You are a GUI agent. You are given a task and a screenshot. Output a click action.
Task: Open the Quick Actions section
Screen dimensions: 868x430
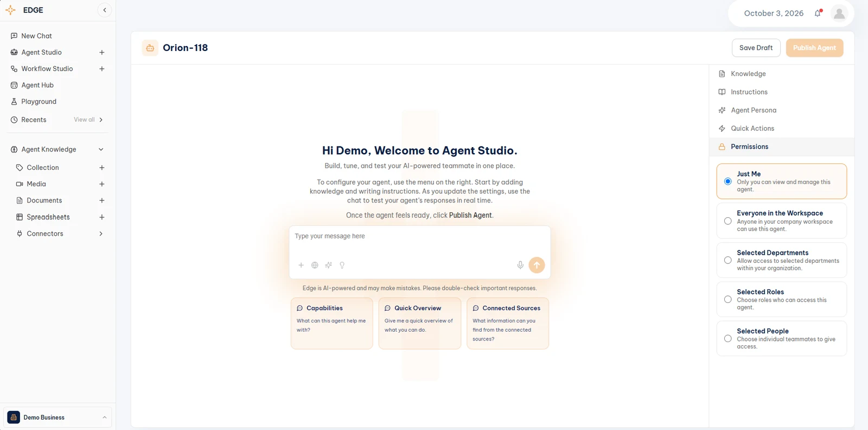pos(782,129)
